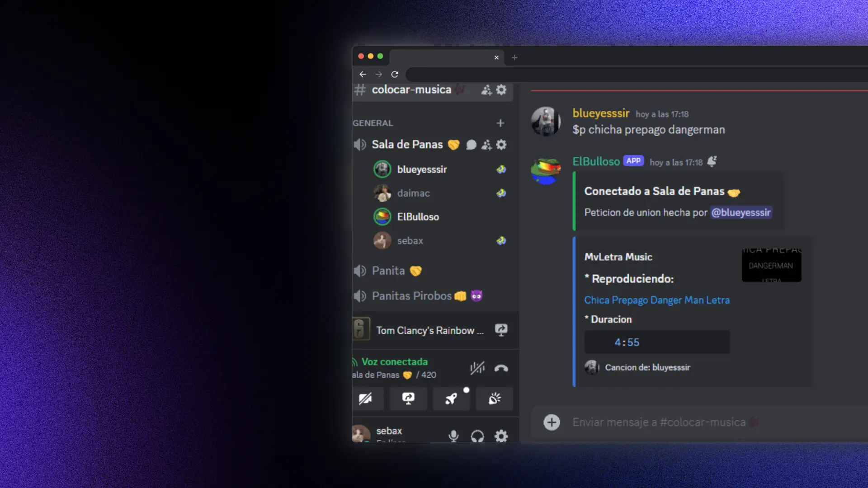Open attachment menu with plus button
Viewport: 868px width, 488px height.
pyautogui.click(x=552, y=422)
